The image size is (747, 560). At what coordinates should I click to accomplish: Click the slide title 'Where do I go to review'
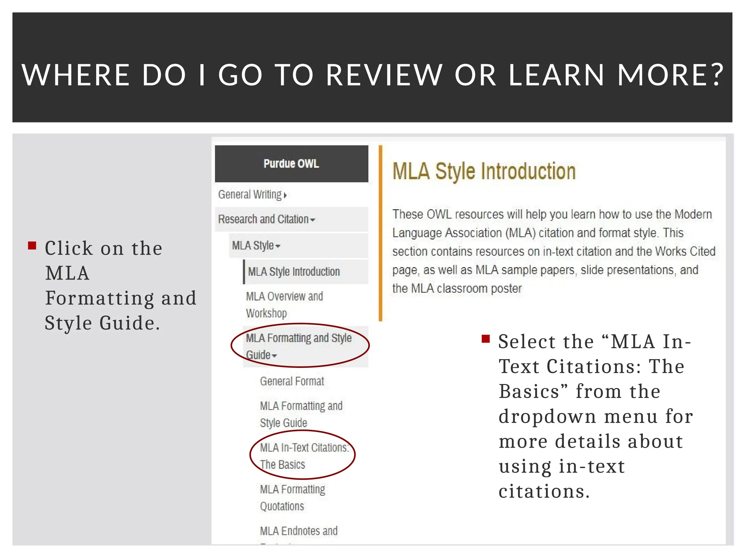coord(372,75)
